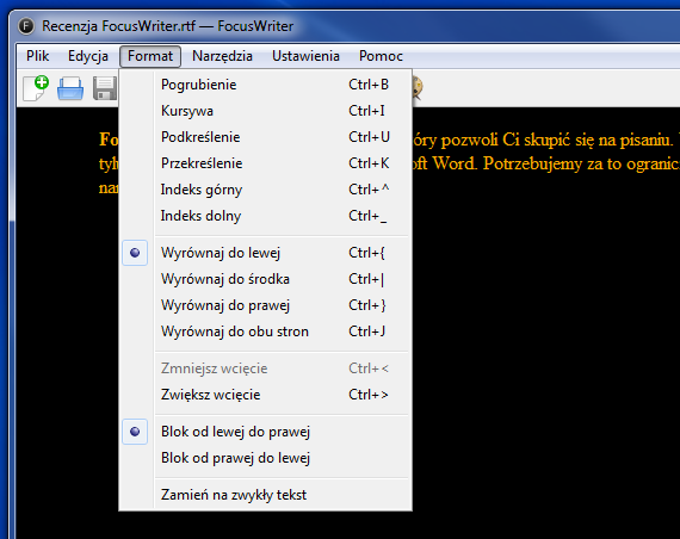This screenshot has width=680, height=539.
Task: Apply Podkreślenie underline formatting
Action: click(265, 137)
